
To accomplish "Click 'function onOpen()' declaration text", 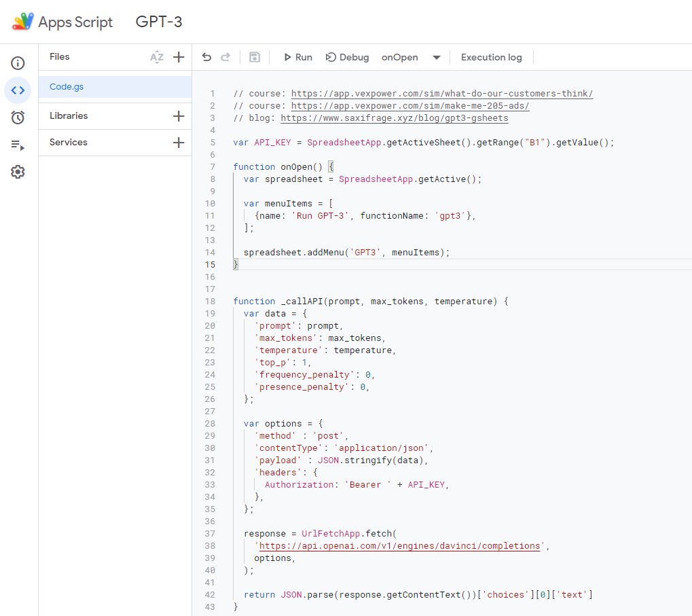I will (278, 167).
